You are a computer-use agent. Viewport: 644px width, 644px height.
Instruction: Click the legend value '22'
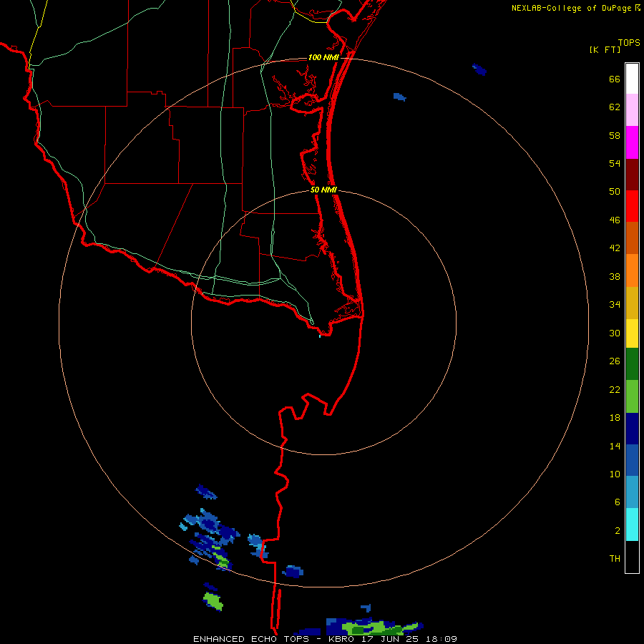[x=615, y=389]
